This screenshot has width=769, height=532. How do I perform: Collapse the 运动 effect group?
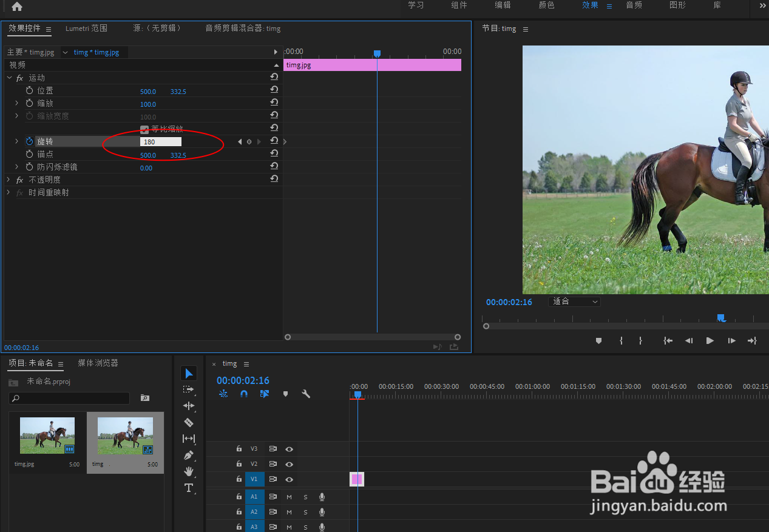[9, 78]
